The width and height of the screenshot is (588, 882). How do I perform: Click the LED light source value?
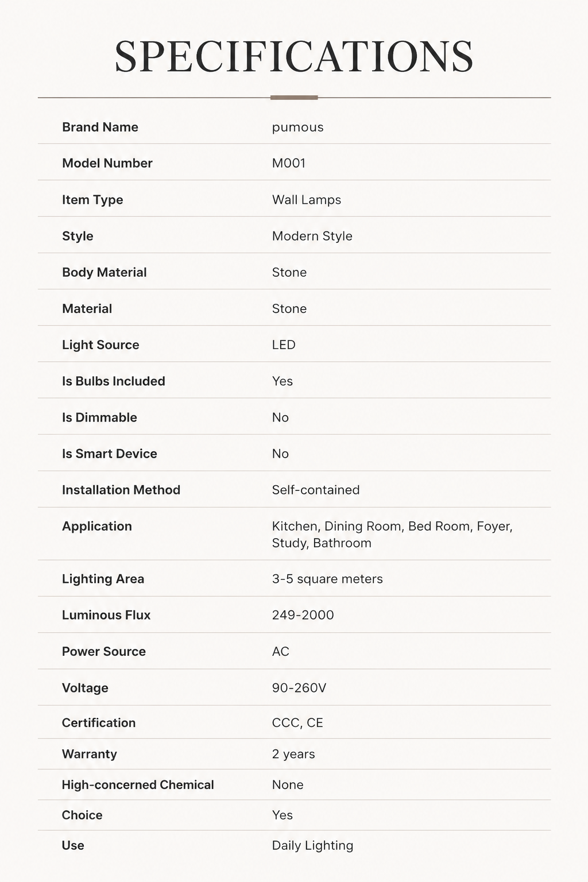click(x=284, y=345)
